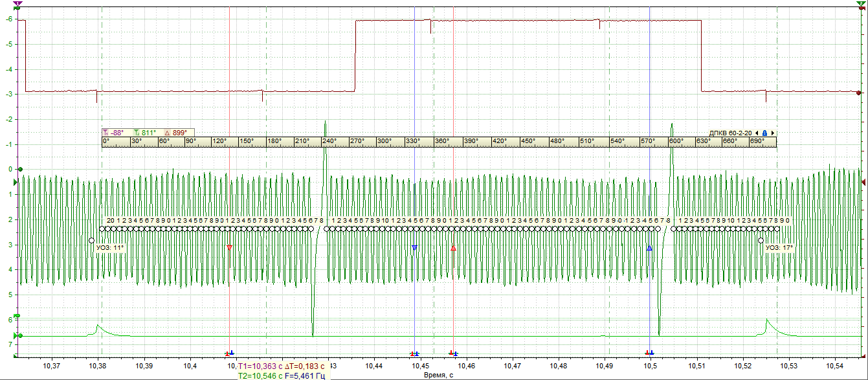Click the tooth number 20 label

(x=111, y=221)
